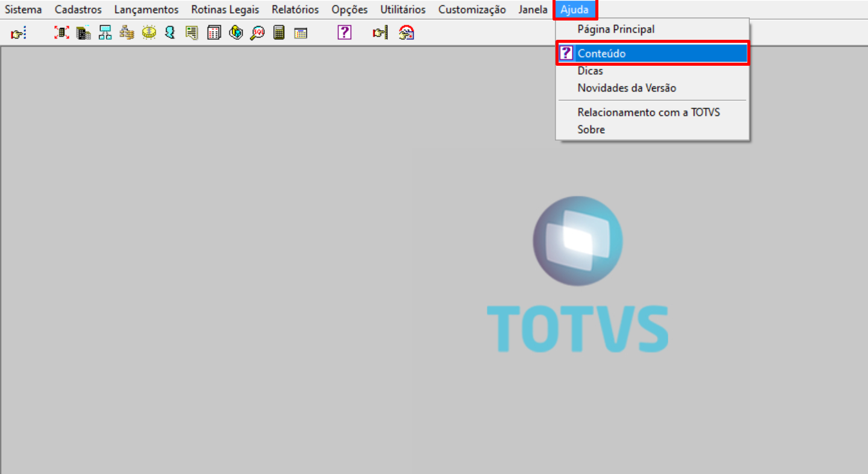Click the 3D cube toolbar icon

pos(236,33)
